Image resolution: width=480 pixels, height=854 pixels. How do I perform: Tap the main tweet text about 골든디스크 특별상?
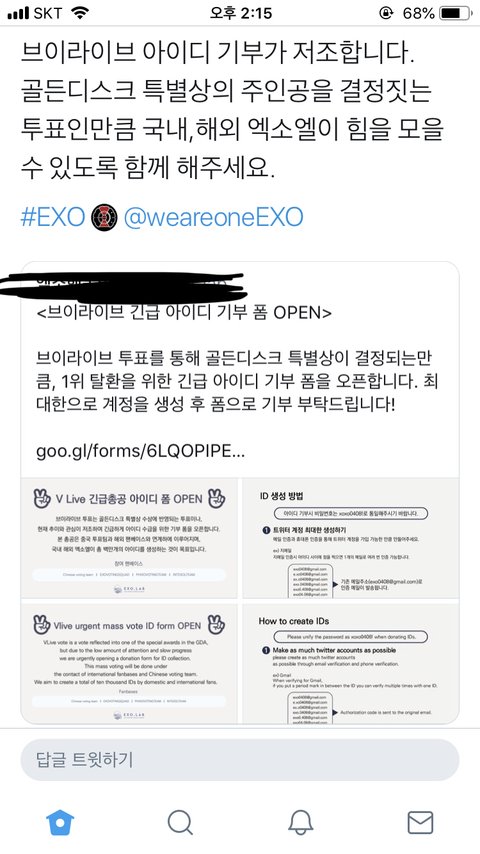click(232, 111)
